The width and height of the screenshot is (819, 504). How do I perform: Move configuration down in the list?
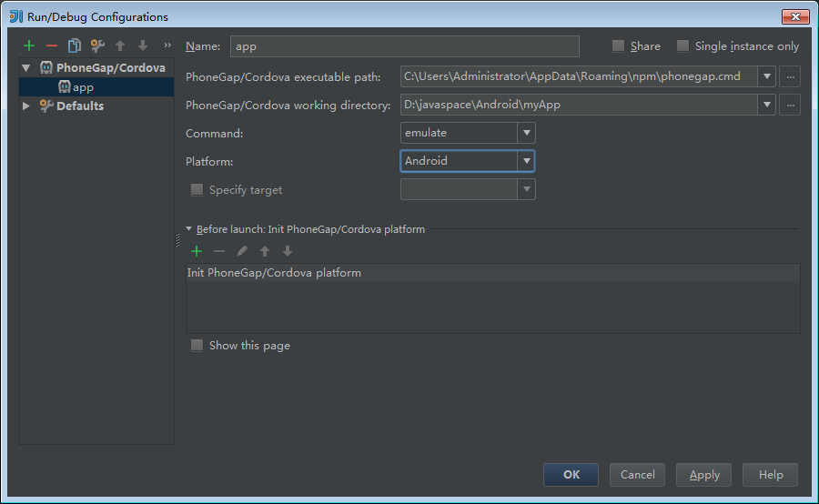[143, 46]
